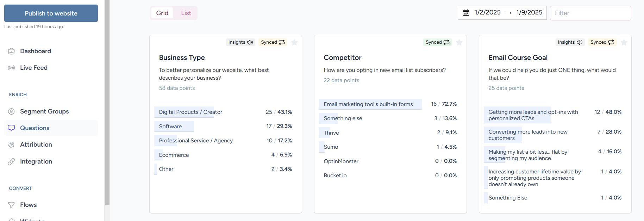Click the Dashboard icon in sidebar
644x221 pixels.
coord(11,51)
